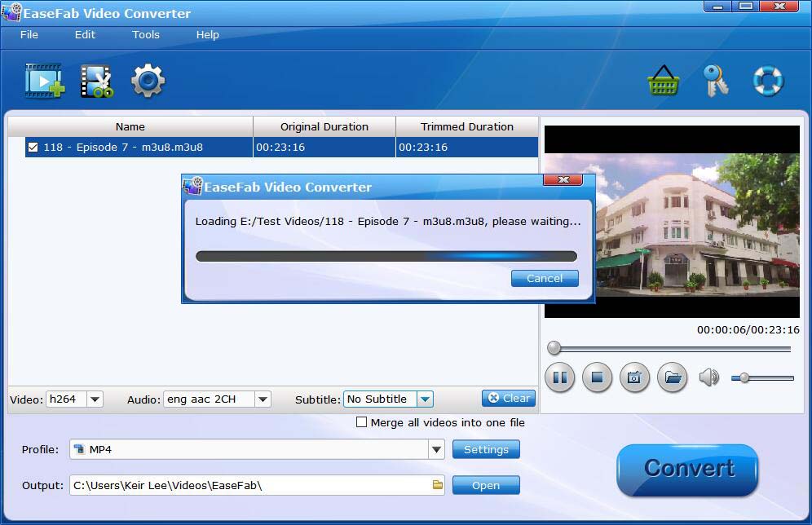This screenshot has height=525, width=812.
Task: Uncheck the 118 - Episode 7 file checkbox
Action: (33, 147)
